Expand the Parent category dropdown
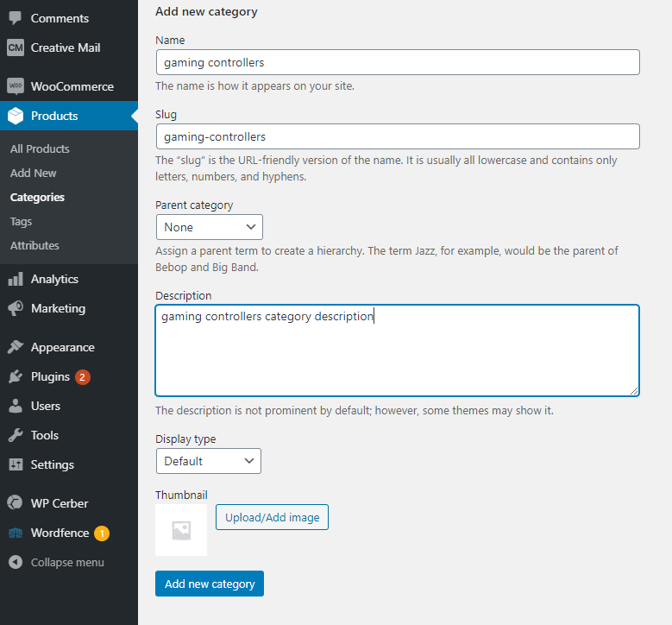The image size is (672, 625). pyautogui.click(x=210, y=227)
